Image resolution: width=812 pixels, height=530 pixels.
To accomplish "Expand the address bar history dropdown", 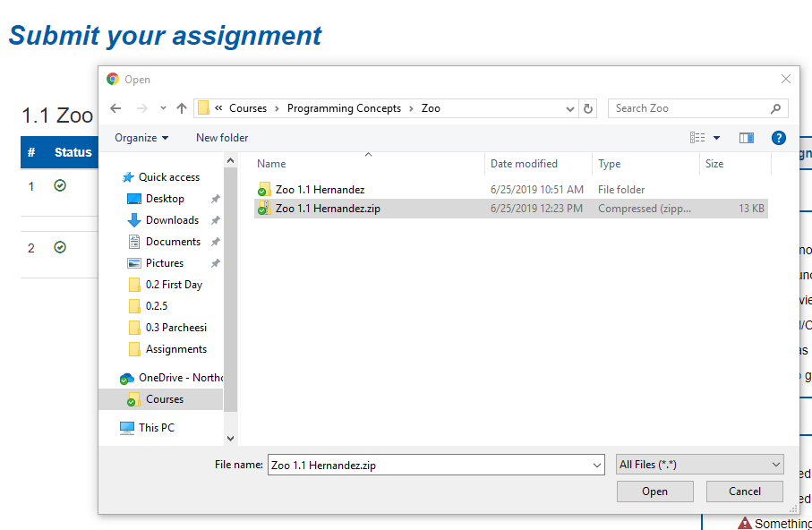I will coord(571,108).
